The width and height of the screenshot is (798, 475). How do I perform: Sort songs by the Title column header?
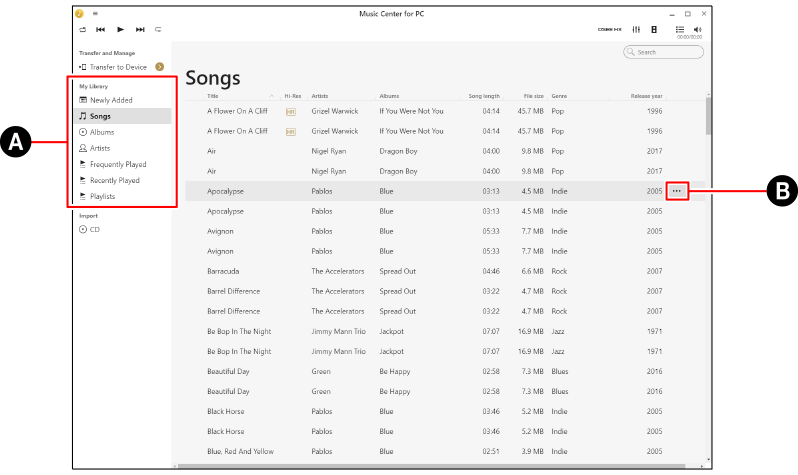tap(212, 96)
